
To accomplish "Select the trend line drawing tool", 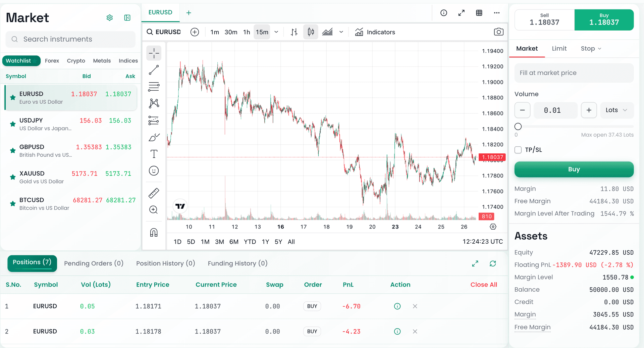I will 154,70.
